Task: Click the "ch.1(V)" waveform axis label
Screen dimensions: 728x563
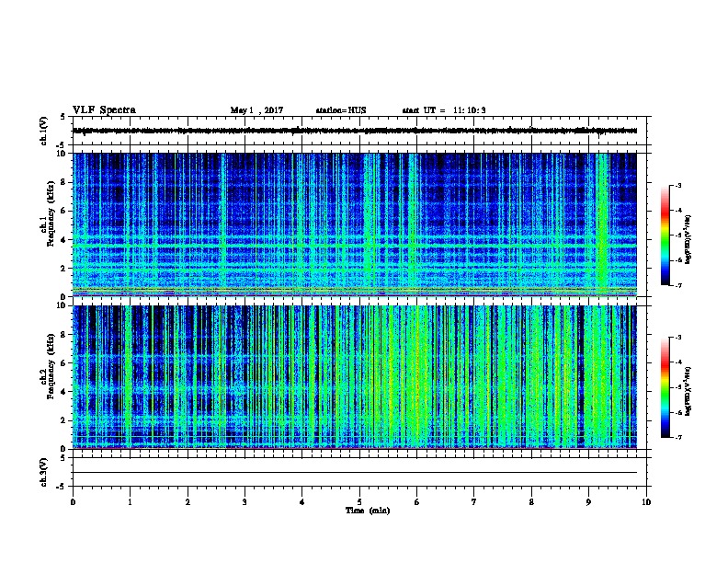Action: point(44,131)
